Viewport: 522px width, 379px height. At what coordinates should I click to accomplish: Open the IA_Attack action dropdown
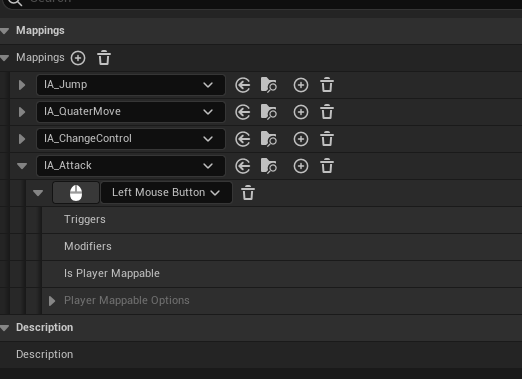pos(131,166)
